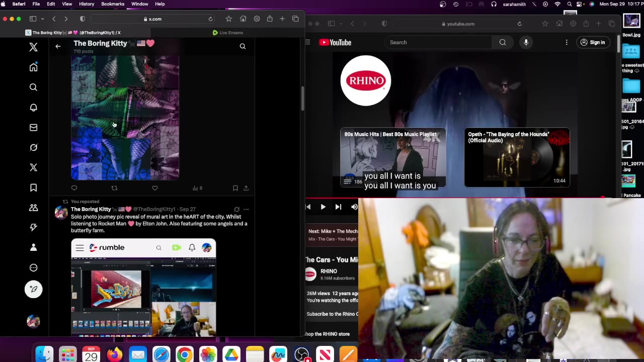Screen dimensions: 644x362
Task: Click the YouTube Sign in button
Action: [592, 43]
